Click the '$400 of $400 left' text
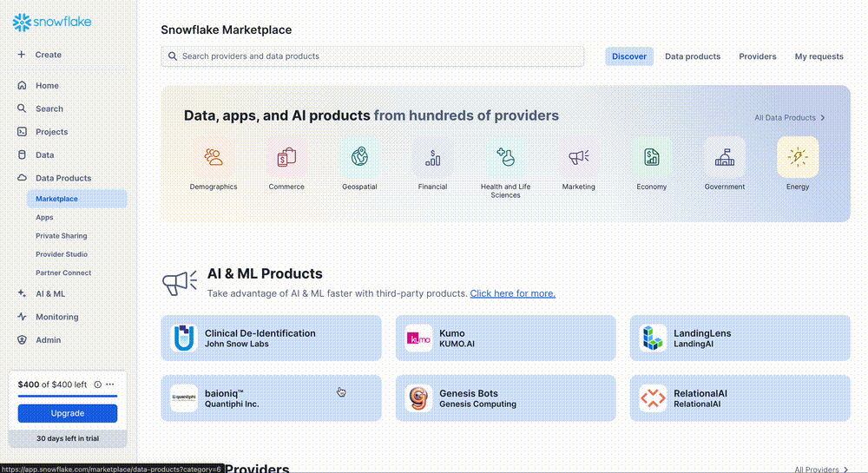 tap(52, 384)
